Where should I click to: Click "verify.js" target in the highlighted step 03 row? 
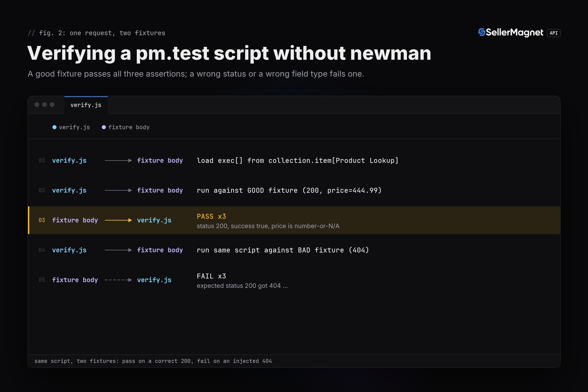154,220
